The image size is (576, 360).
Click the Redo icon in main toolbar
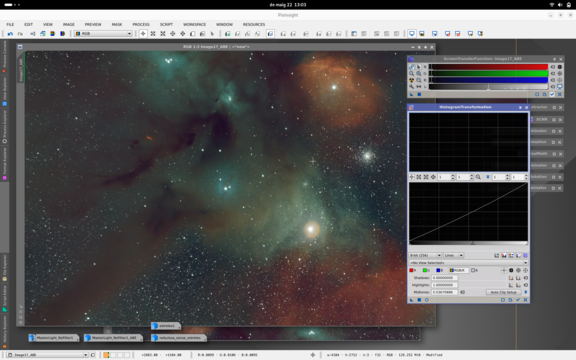[20, 33]
